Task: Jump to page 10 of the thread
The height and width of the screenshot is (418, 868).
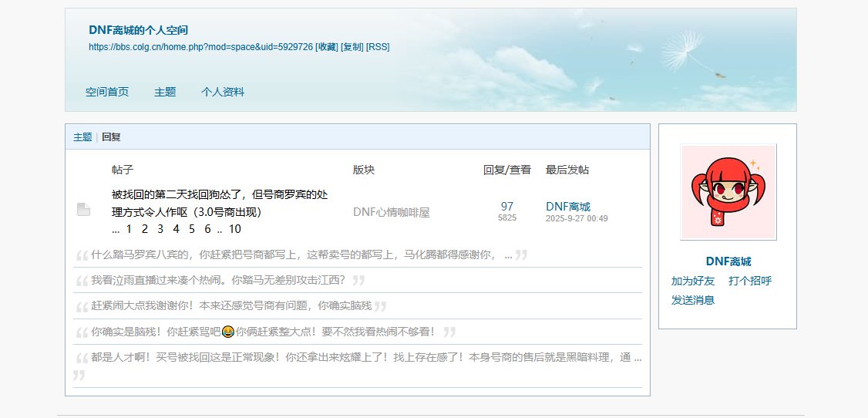Action: pyautogui.click(x=235, y=229)
